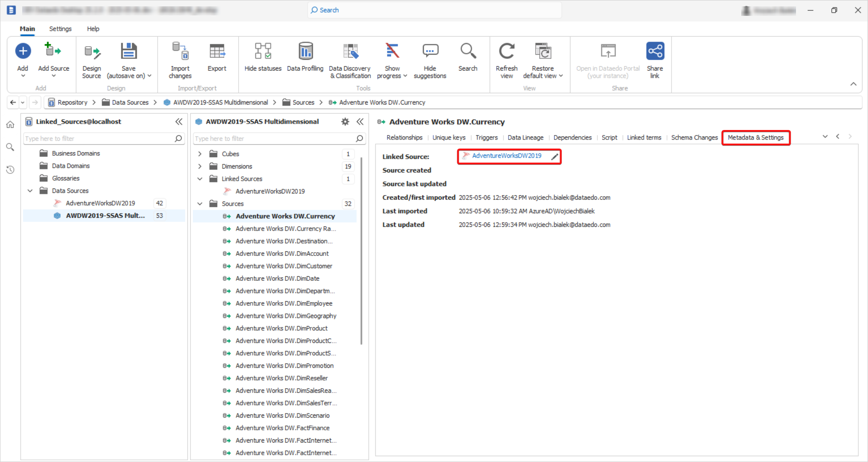Click filter field in repository panel
This screenshot has height=462, width=868.
coord(104,139)
